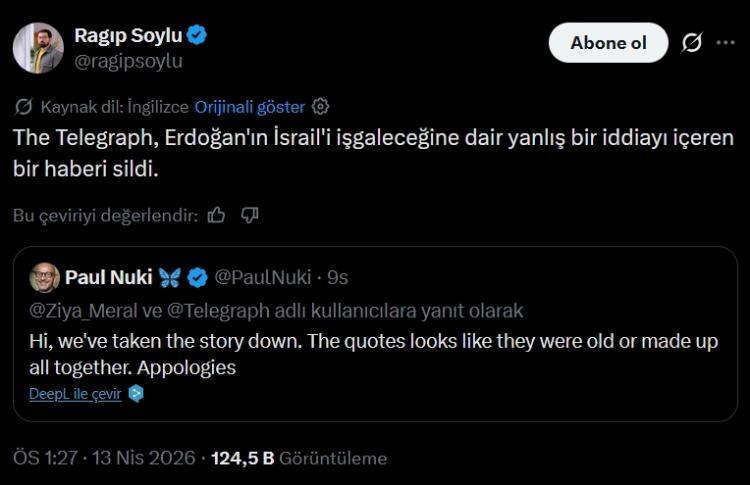Open the @ragipsoylu handle

click(x=128, y=60)
